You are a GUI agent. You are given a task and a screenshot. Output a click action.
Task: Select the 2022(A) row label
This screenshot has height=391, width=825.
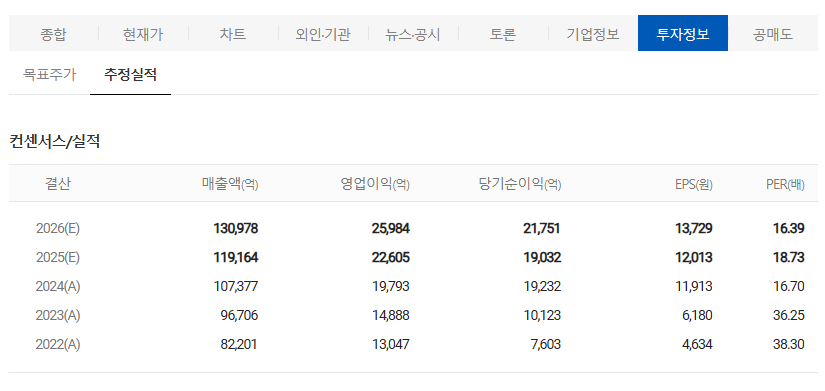click(x=58, y=344)
